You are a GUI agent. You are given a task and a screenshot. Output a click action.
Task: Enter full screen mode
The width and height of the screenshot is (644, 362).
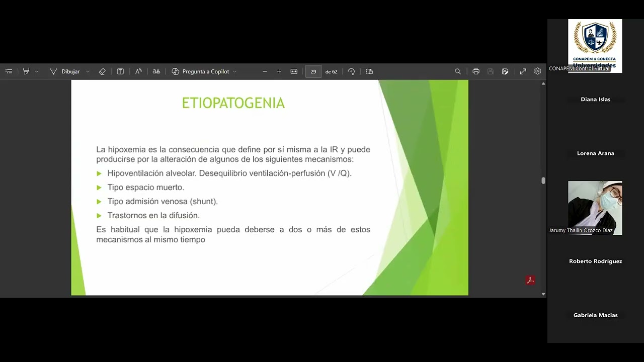523,71
